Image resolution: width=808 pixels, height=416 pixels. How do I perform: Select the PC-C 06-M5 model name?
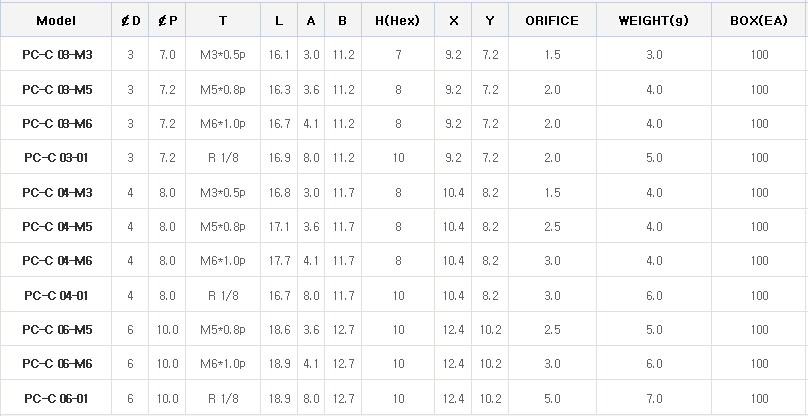point(57,330)
